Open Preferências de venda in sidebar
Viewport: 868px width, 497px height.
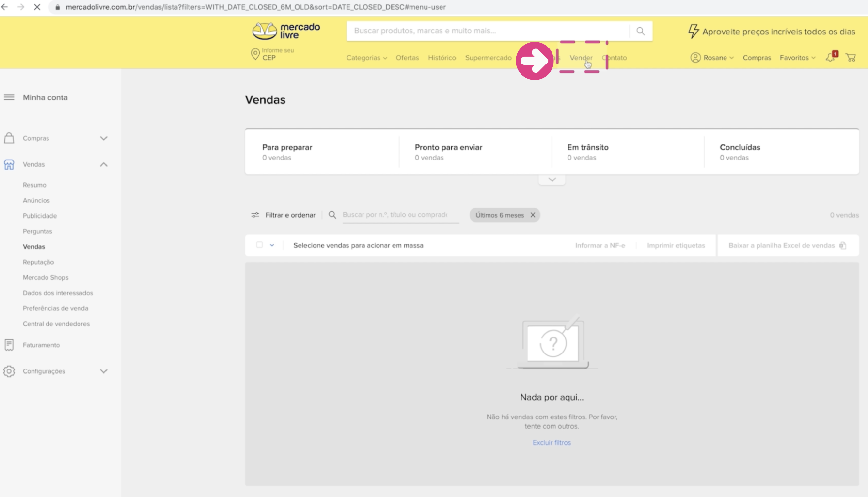(x=55, y=308)
